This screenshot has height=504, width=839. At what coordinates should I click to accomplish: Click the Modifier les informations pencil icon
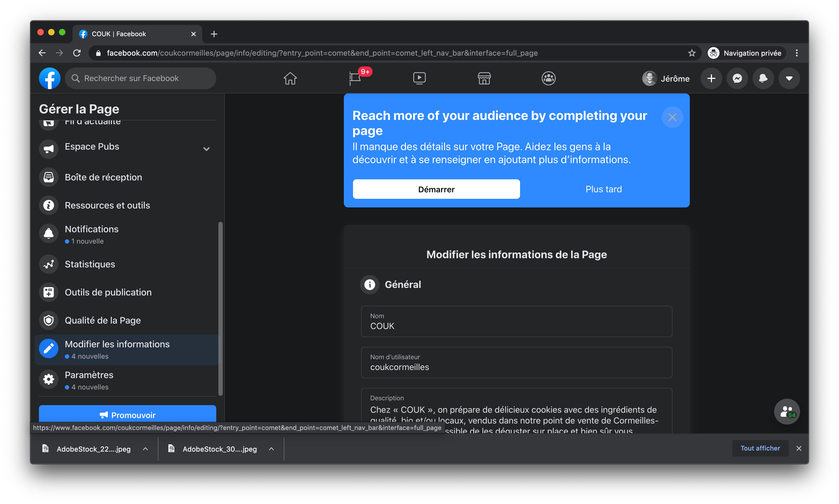pyautogui.click(x=49, y=348)
